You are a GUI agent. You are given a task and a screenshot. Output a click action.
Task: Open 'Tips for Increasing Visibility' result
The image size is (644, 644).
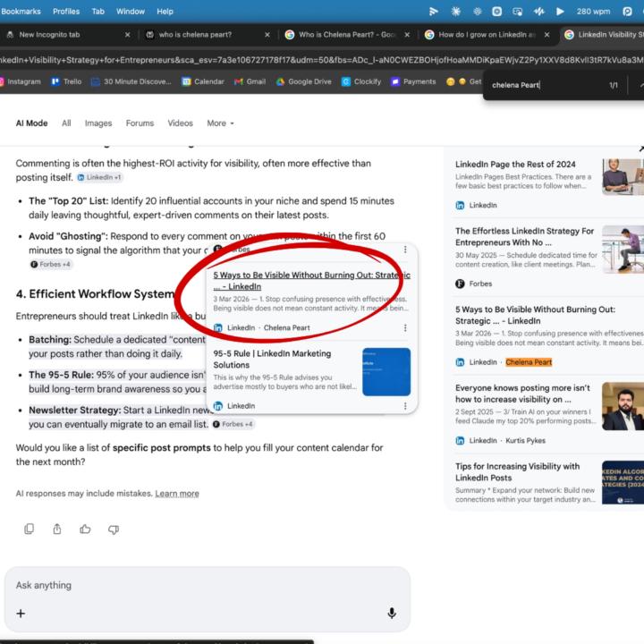[x=517, y=472]
